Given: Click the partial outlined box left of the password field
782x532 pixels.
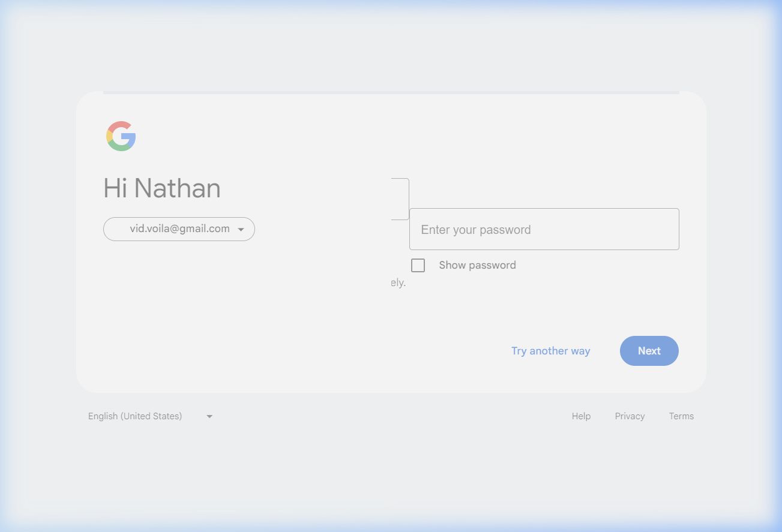Looking at the screenshot, I should 400,199.
